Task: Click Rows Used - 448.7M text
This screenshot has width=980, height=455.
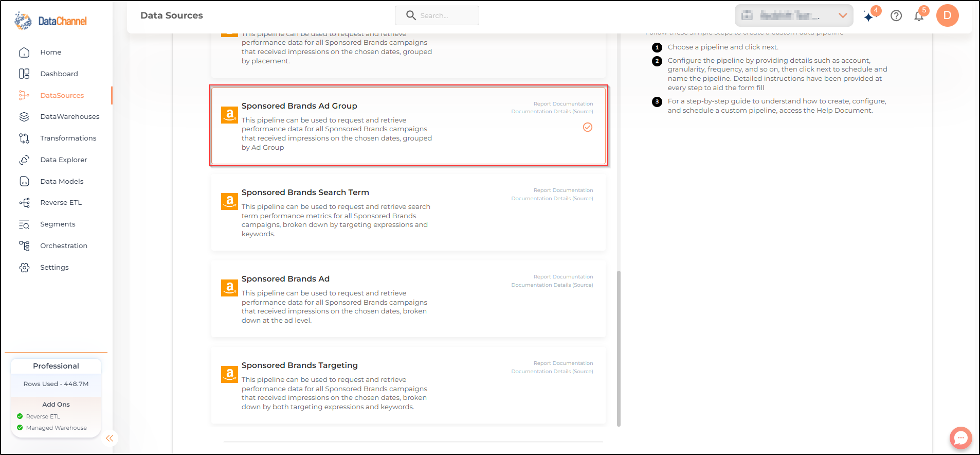Action: tap(56, 384)
